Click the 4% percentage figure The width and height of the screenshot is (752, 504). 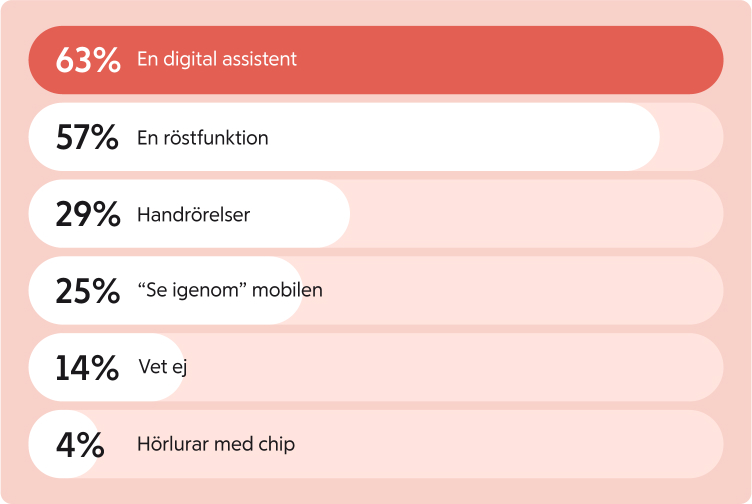(80, 445)
